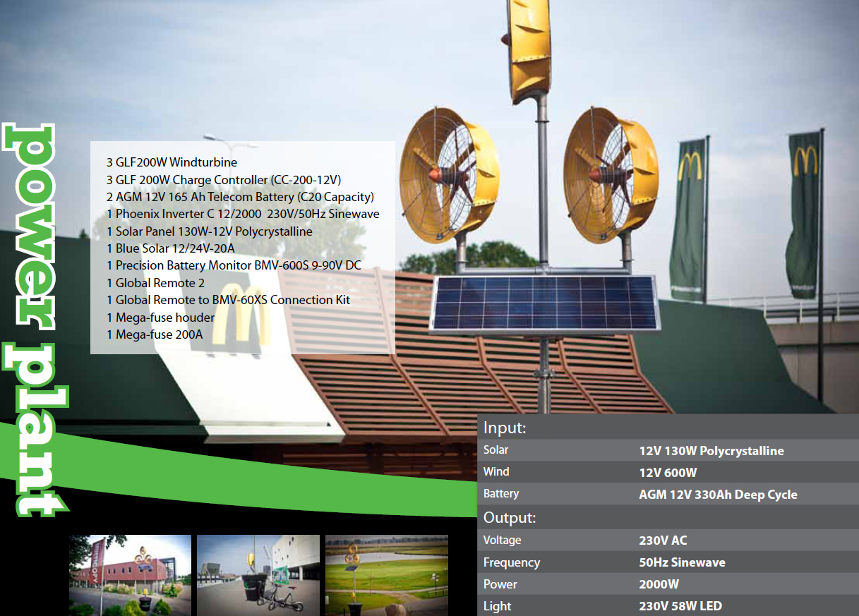859x616 pixels.
Task: Click the '230V AC' value
Action: click(x=663, y=540)
